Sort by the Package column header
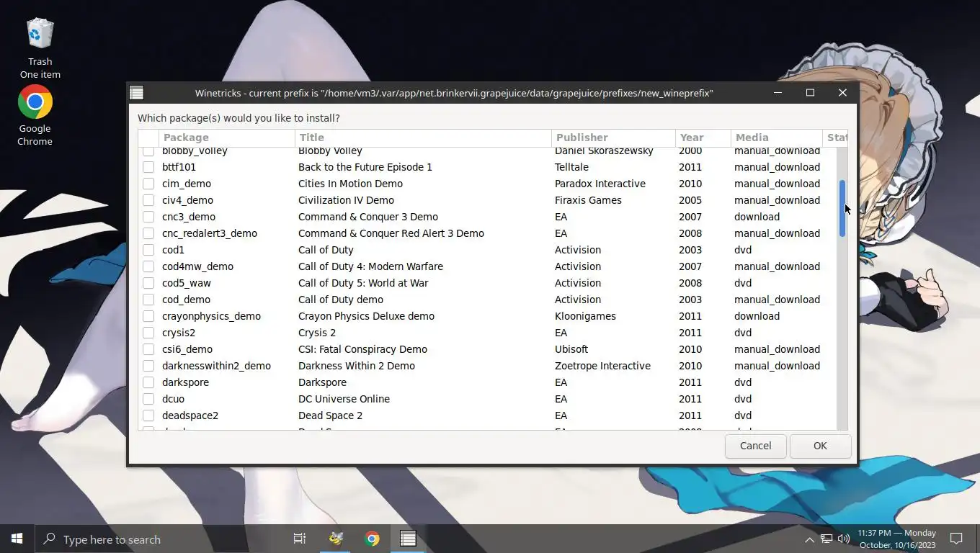980x553 pixels. pos(227,138)
